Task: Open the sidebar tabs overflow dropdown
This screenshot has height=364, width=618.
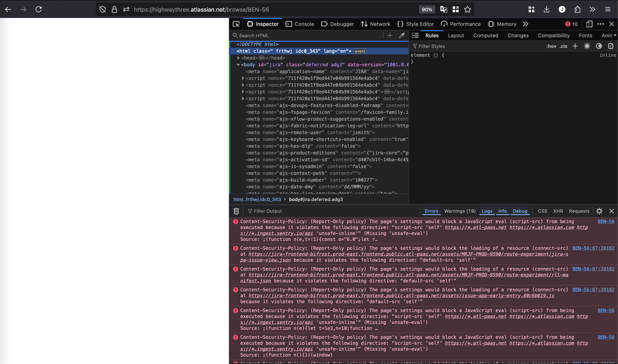Action: (x=615, y=36)
